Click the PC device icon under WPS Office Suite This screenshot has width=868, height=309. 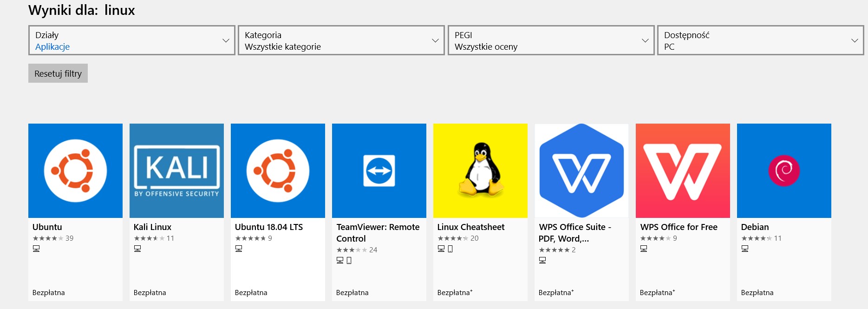click(x=542, y=260)
